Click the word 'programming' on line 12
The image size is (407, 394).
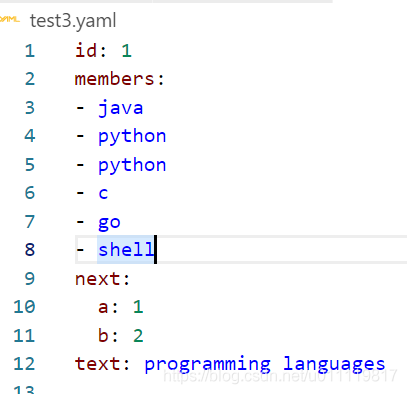coord(207,365)
